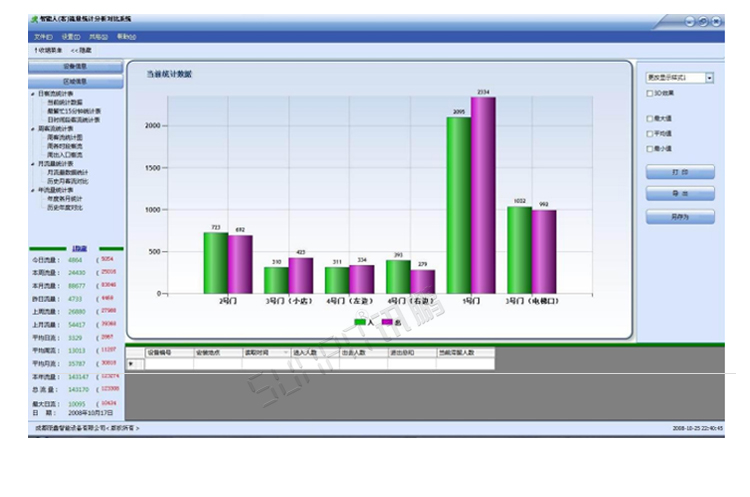
Task: Collapse the 日客流统计表 tree node
Action: pos(32,94)
